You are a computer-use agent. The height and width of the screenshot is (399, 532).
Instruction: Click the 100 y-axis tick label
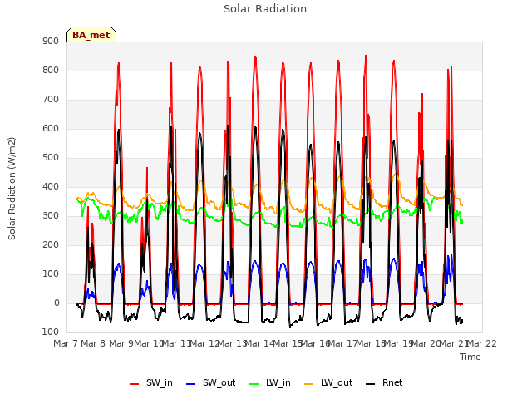point(51,273)
